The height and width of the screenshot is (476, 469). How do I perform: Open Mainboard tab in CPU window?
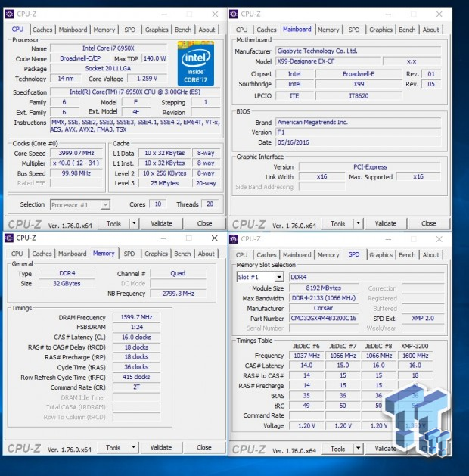coord(73,30)
